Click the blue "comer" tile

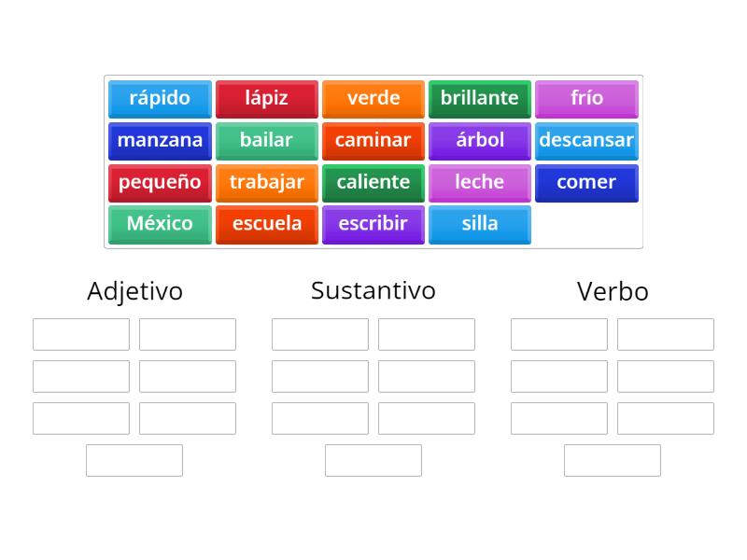click(585, 182)
